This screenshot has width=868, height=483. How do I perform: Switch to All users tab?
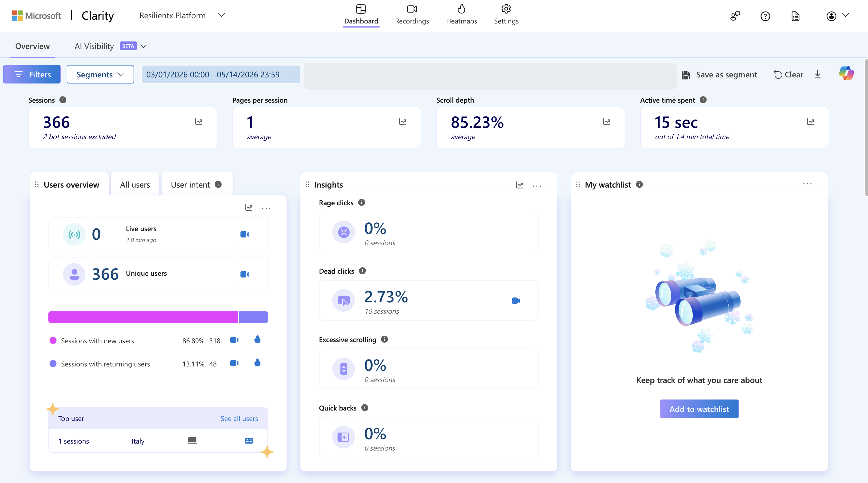tap(135, 184)
